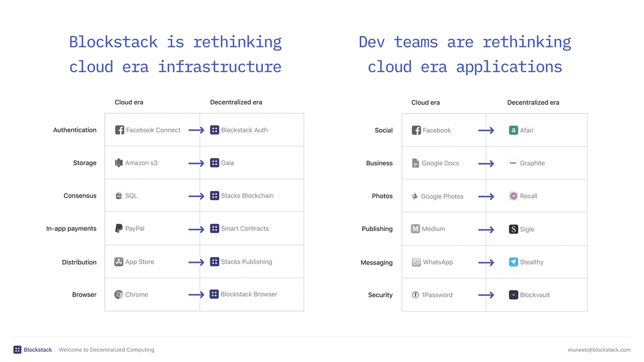This screenshot has width=644, height=362.
Task: Click the Medium logo icon
Action: (x=415, y=229)
